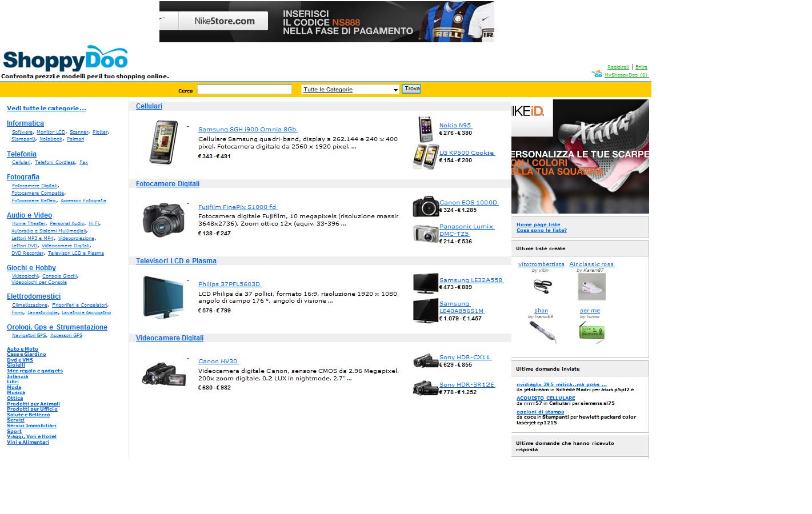Open the Philips 37PFL5603D TV image

163,297
